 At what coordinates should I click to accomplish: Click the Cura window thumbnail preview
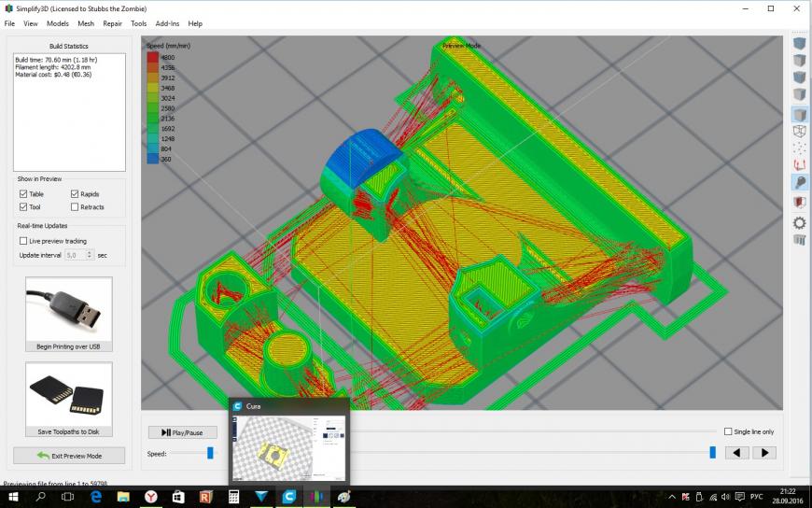(x=289, y=448)
